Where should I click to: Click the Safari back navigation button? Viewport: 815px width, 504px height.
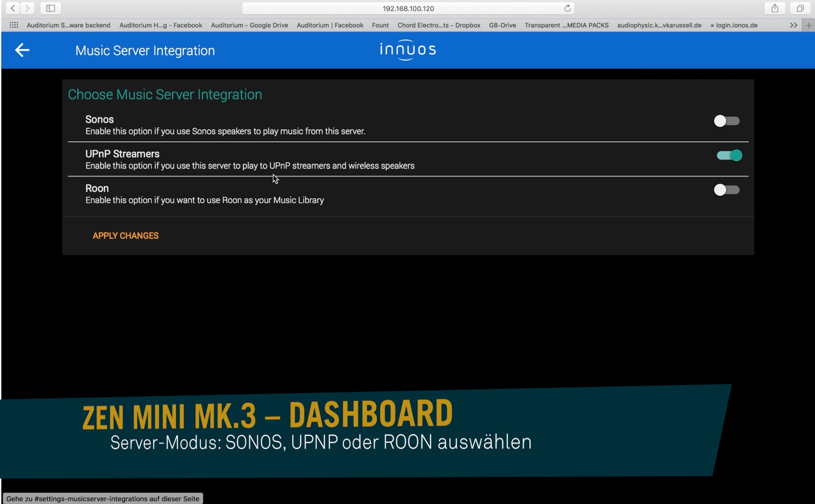(13, 8)
